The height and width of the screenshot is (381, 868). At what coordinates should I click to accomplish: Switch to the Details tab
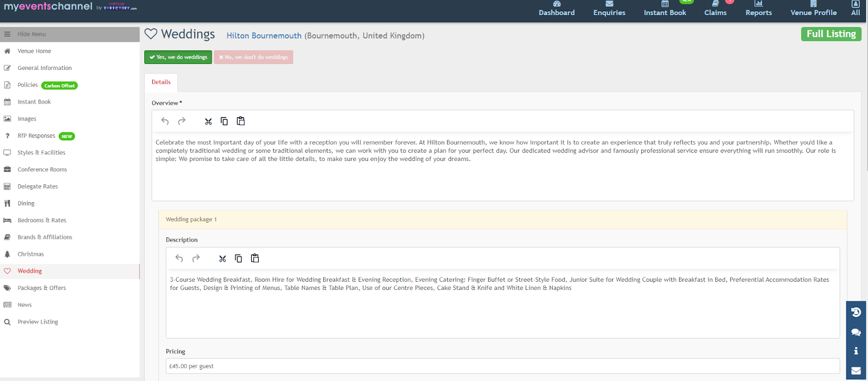pyautogui.click(x=161, y=82)
